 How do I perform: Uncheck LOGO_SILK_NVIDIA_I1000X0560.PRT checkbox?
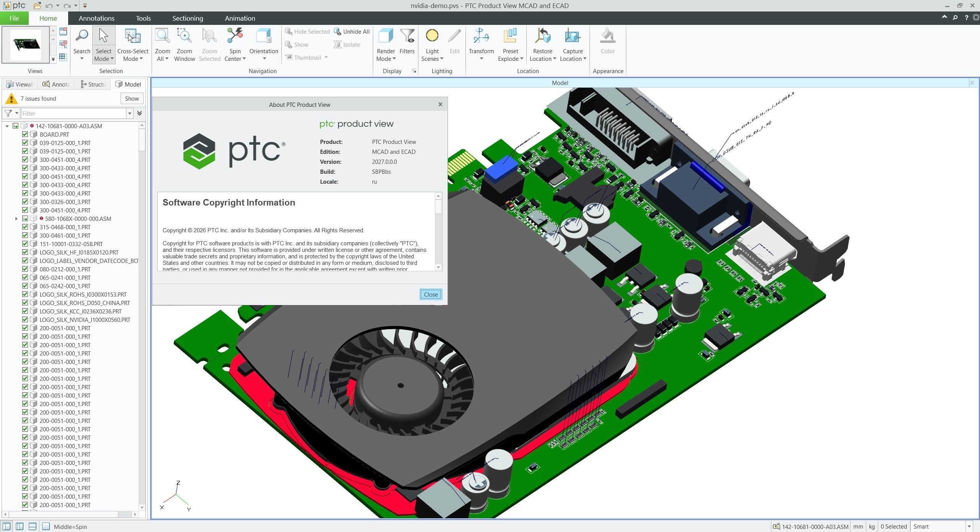pyautogui.click(x=25, y=320)
